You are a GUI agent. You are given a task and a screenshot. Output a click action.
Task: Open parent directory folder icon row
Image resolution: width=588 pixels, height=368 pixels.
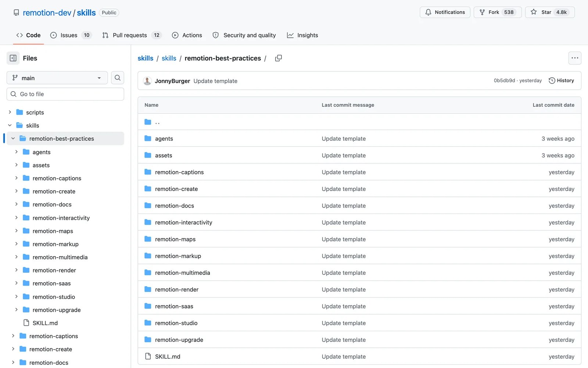[148, 122]
